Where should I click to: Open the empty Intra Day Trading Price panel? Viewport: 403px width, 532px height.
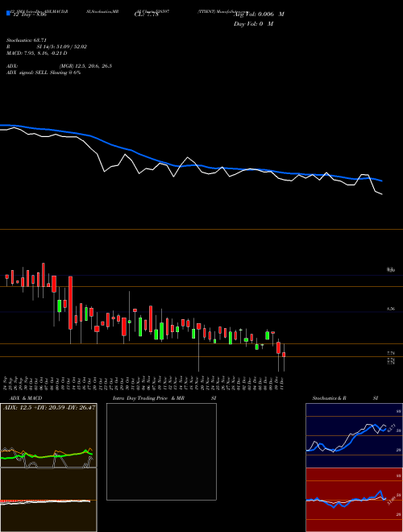pyautogui.click(x=161, y=451)
